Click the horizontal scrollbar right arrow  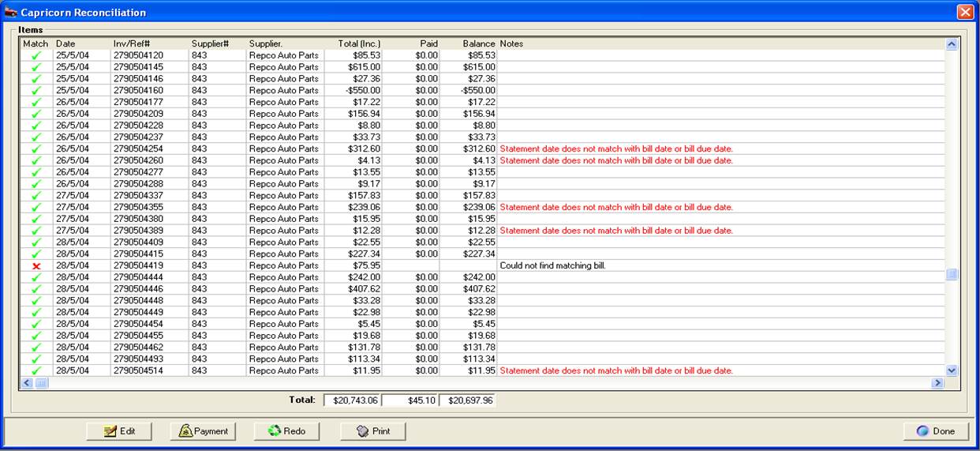pos(937,383)
